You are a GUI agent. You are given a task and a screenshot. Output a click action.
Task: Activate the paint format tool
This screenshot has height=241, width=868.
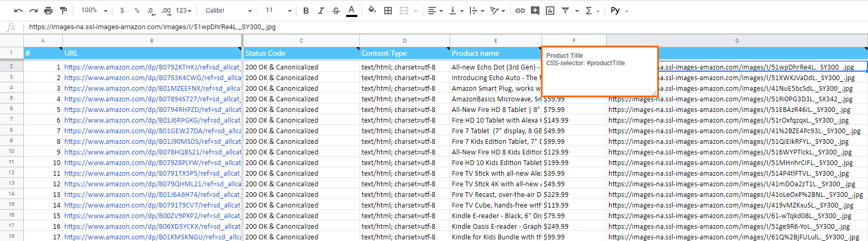[x=63, y=11]
